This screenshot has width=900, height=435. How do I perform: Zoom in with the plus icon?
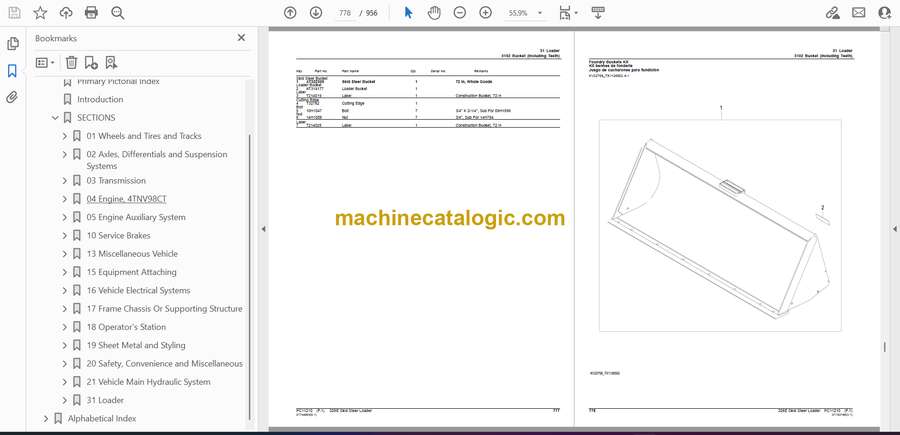click(486, 13)
